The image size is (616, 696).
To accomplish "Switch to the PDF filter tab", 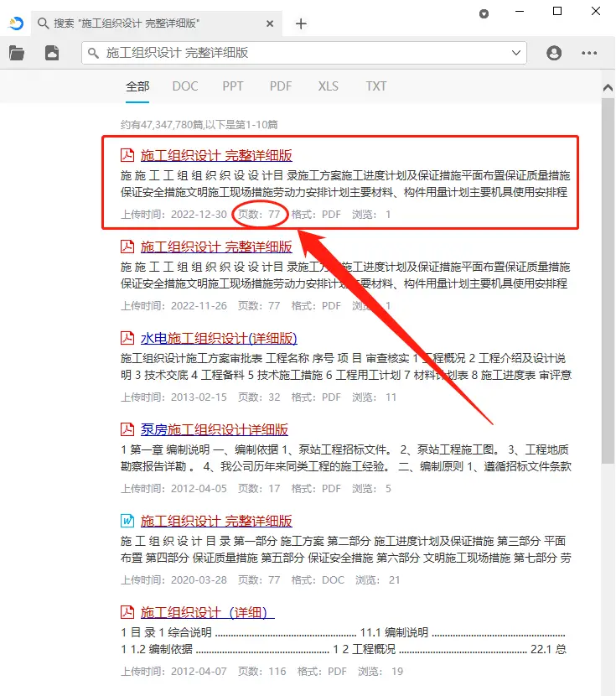I will 281,86.
